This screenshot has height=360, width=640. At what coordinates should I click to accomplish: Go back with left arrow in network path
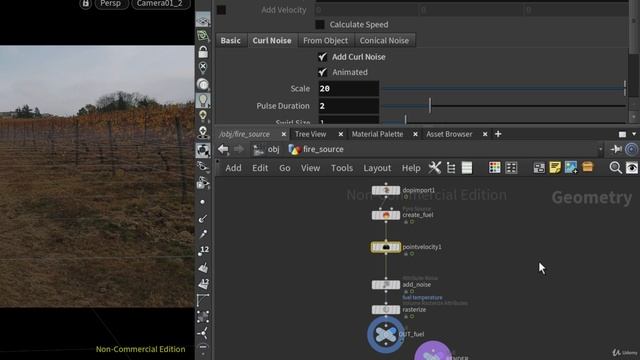tap(223, 149)
